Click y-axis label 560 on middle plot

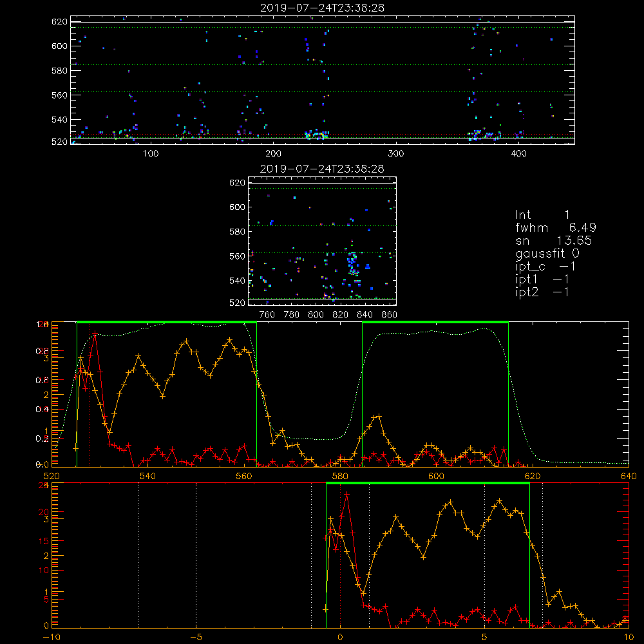tap(237, 256)
